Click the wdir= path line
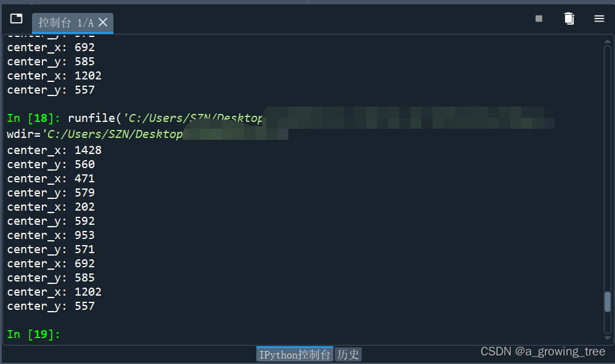This screenshot has width=615, height=364. point(95,134)
